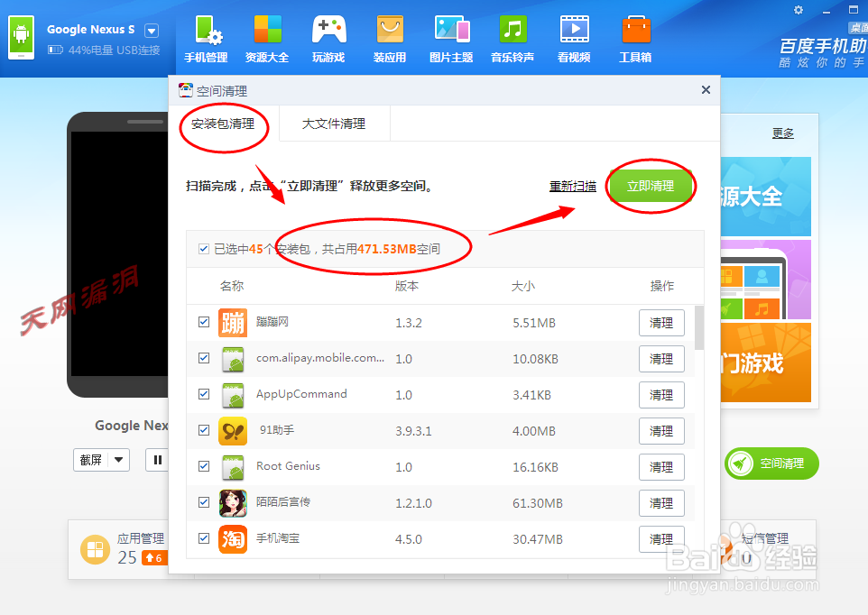Screen dimensions: 868x615
Task: Uncheck the 陌陌后宫传 row checkbox
Action: click(x=204, y=502)
